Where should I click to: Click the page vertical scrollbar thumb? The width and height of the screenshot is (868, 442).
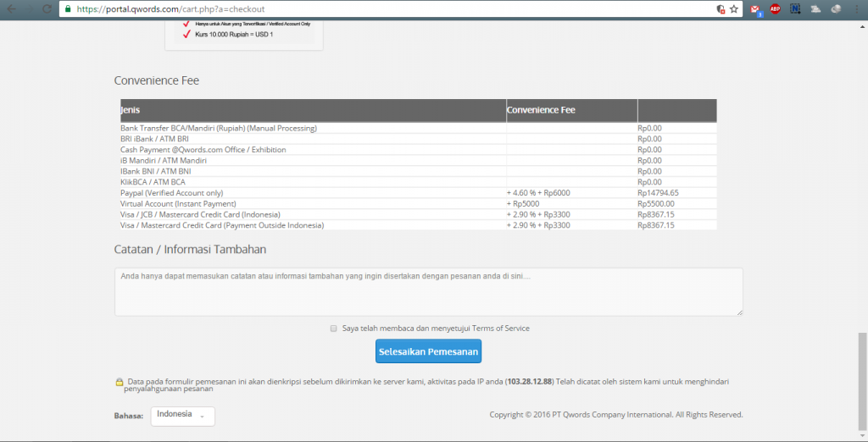pyautogui.click(x=862, y=381)
